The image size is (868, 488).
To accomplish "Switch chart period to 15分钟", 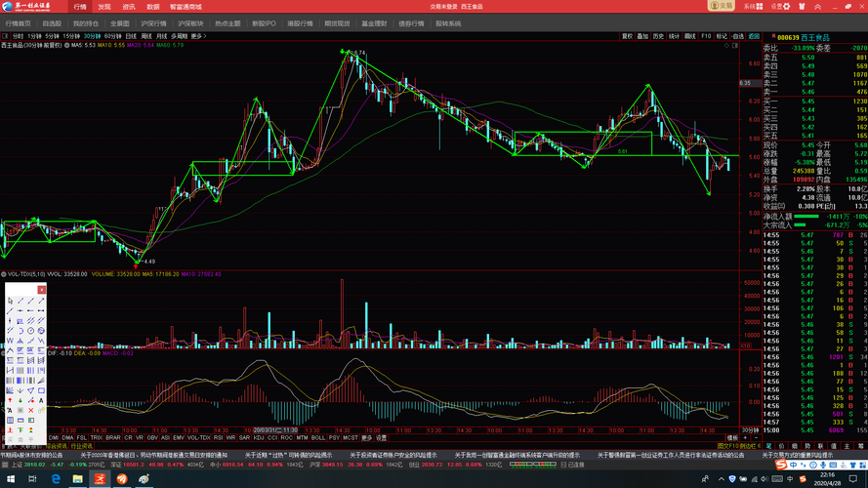I will click(71, 36).
